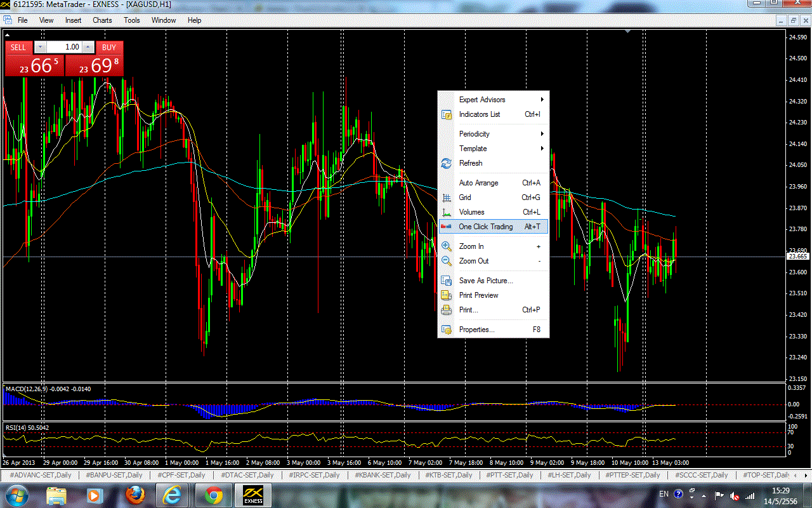Switch to the #IRPC-SET,Daily chart tab
The image size is (812, 508).
pos(314,475)
